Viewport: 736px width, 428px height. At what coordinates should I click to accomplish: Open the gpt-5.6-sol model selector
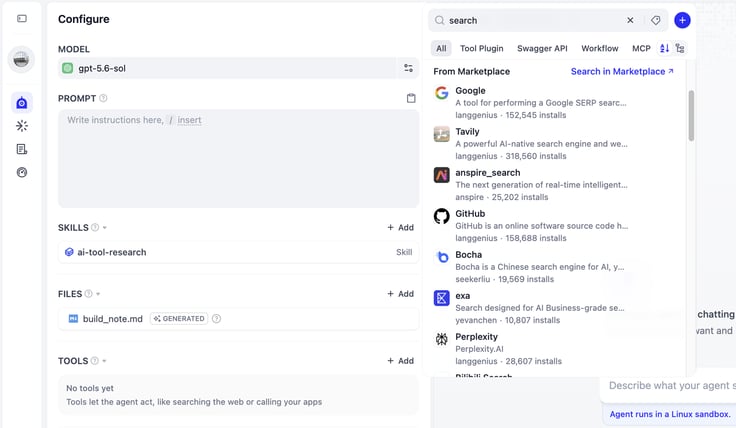pyautogui.click(x=228, y=68)
